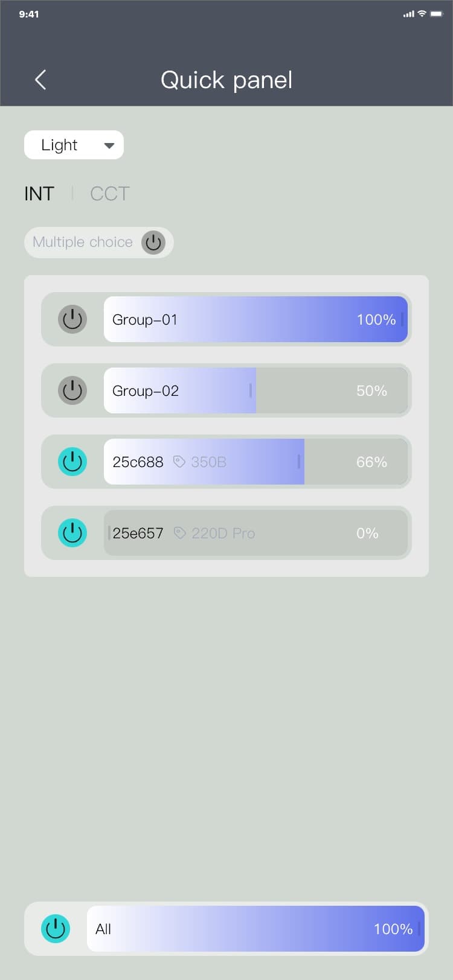Click the 25c688 intensity slider handle

point(299,462)
